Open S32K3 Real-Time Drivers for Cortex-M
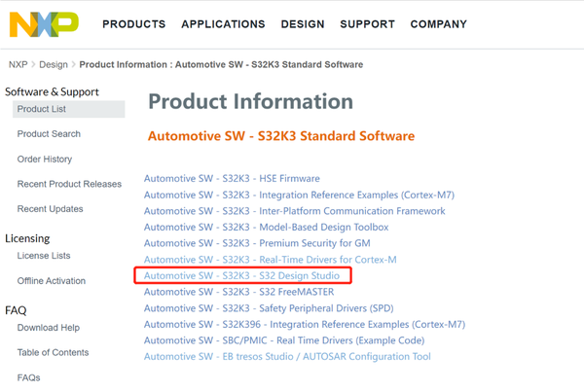584x392 pixels. [270, 260]
